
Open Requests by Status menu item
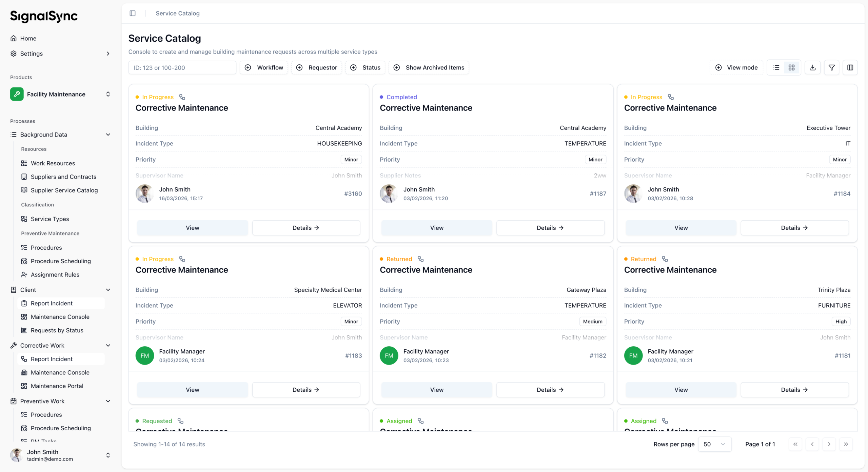pyautogui.click(x=57, y=330)
